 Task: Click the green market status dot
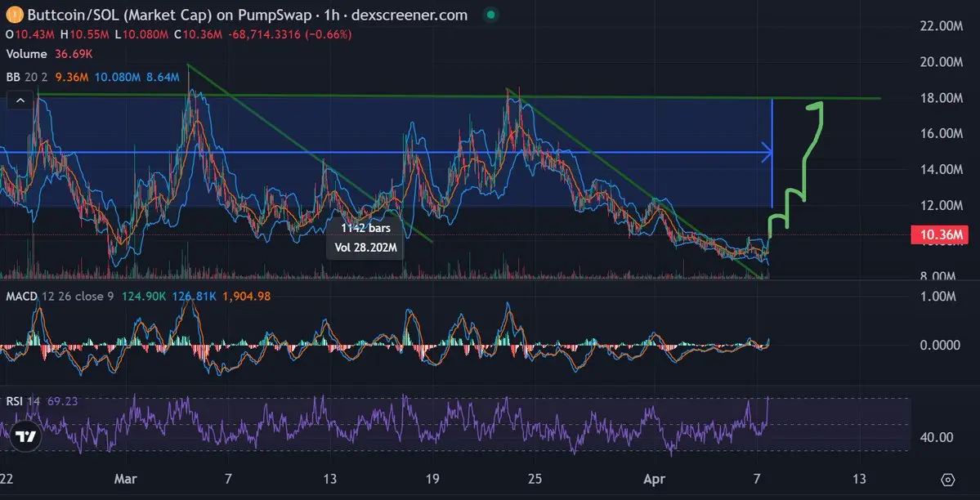491,15
